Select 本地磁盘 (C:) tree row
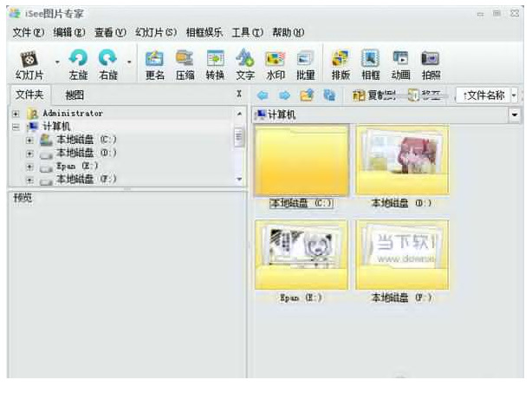The height and width of the screenshot is (393, 532). (x=86, y=140)
